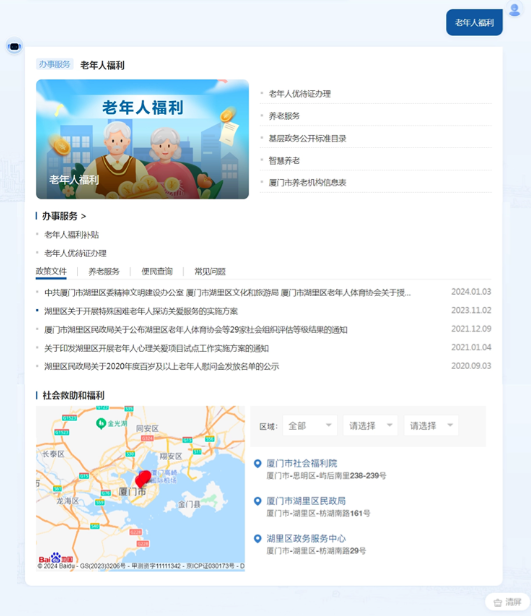Switch to the 养老服务 tab
Screen dimensions: 531x616
tap(104, 271)
